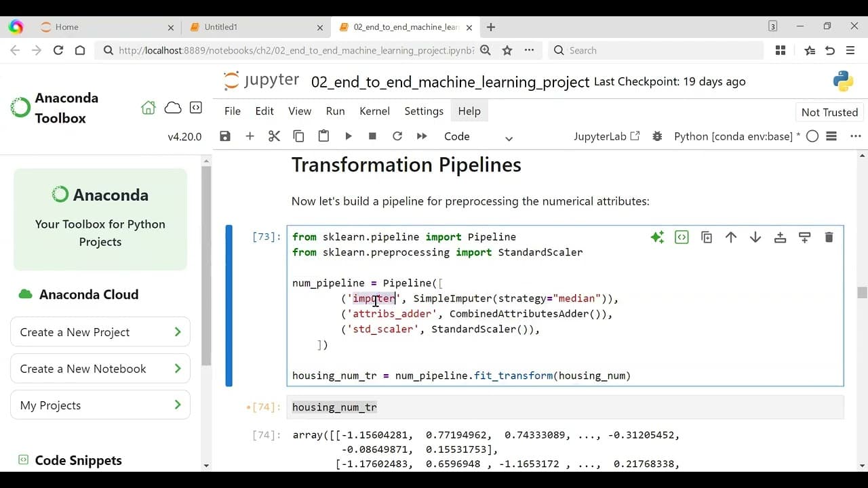Click the Anaconda Cloud heading
The height and width of the screenshot is (488, 868).
coord(89,295)
